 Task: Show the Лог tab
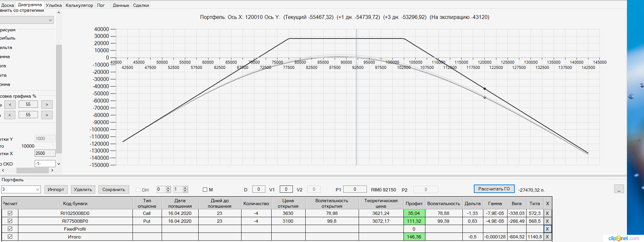(x=101, y=5)
